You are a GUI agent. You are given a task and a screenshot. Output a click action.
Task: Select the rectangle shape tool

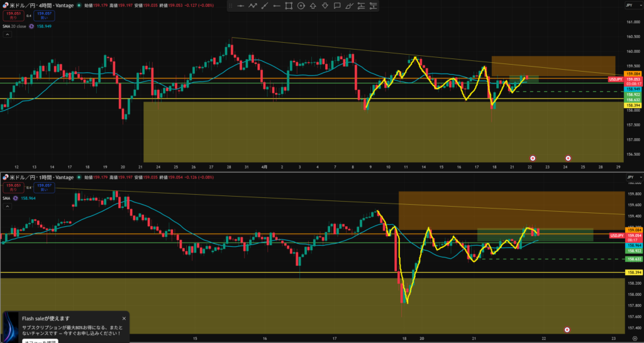tap(289, 6)
